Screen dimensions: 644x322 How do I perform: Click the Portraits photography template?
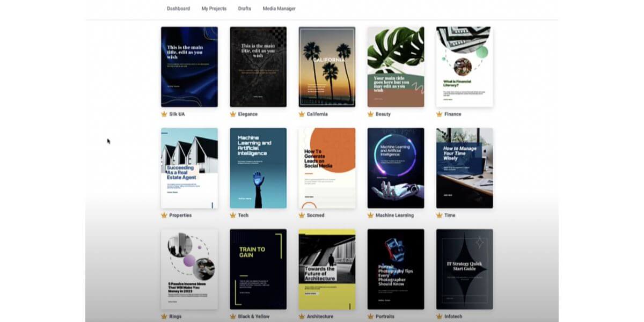pos(396,269)
